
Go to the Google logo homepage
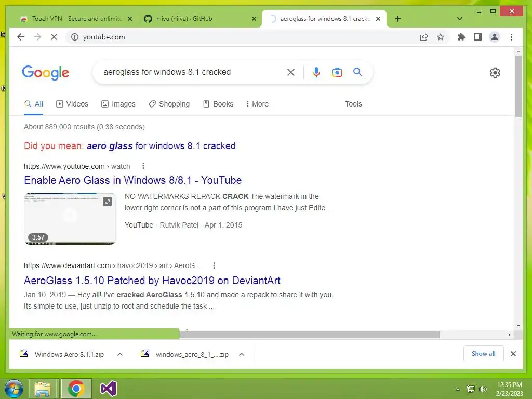coord(46,73)
